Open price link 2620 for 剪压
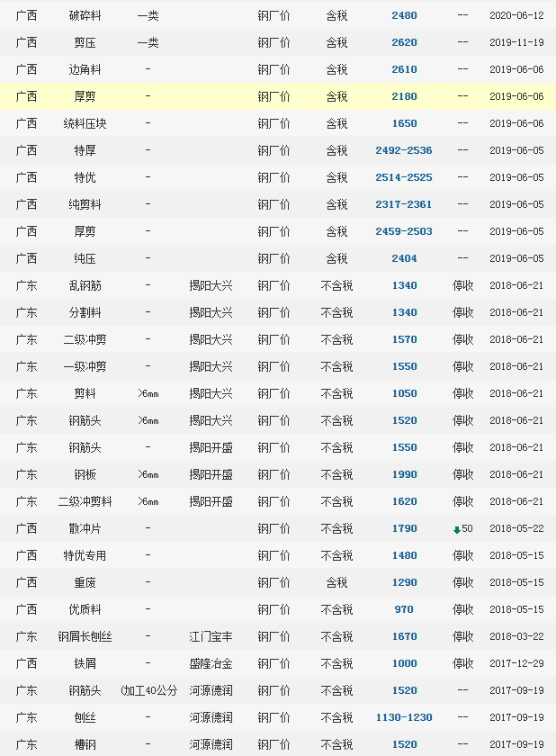The width and height of the screenshot is (556, 756). (404, 42)
